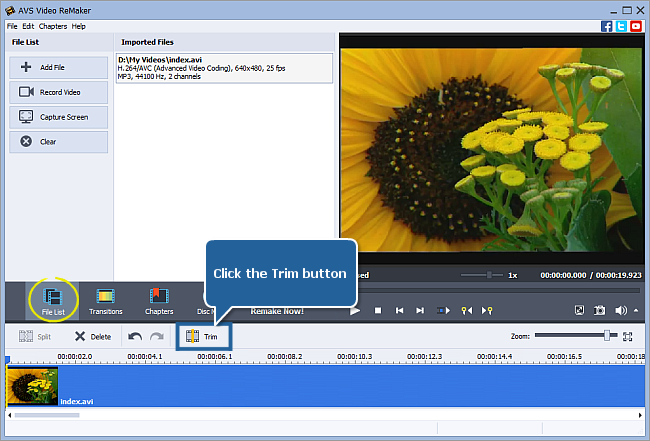Open the File menu

12,26
